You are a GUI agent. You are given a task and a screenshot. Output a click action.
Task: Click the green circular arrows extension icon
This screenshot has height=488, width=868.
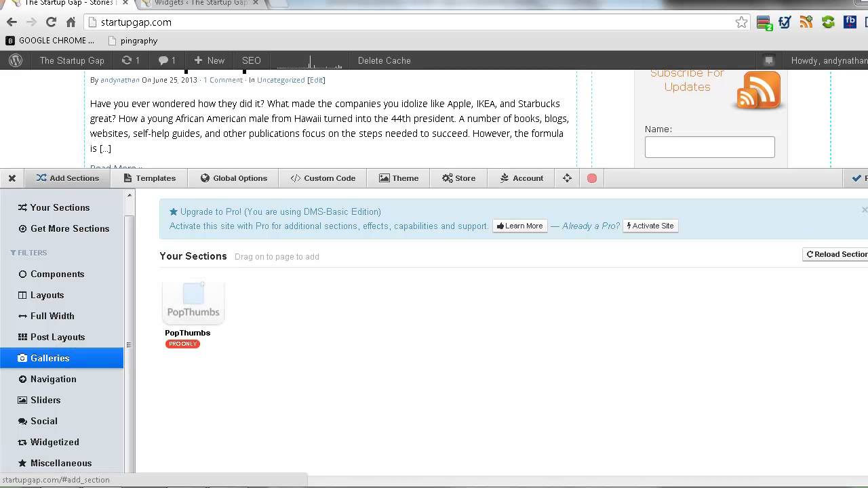pyautogui.click(x=828, y=22)
